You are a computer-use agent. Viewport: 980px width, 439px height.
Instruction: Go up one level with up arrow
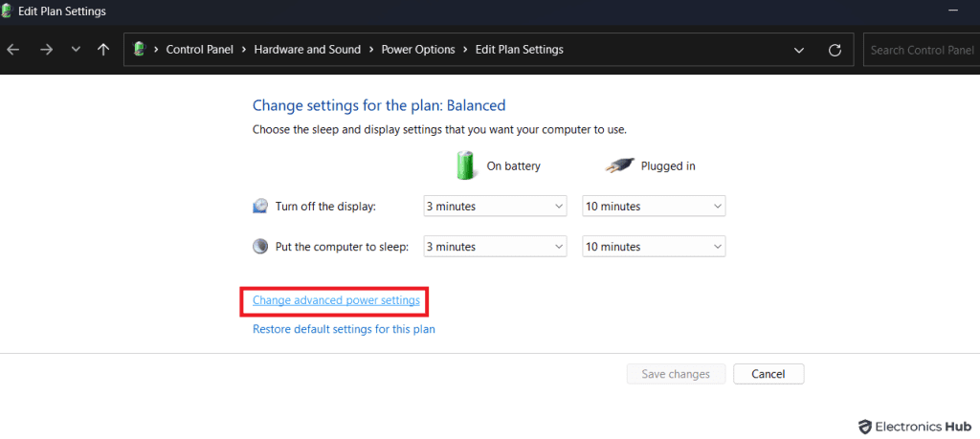point(103,50)
